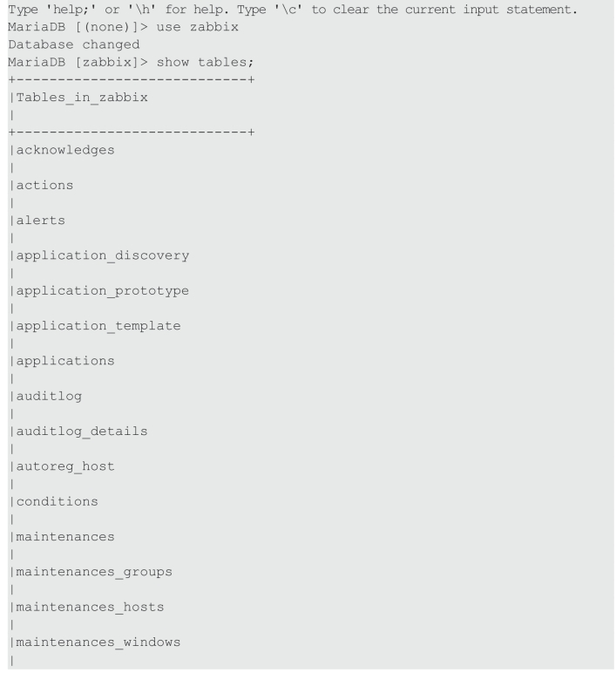Click the 'conditions' table row
The height and width of the screenshot is (673, 616).
(57, 502)
